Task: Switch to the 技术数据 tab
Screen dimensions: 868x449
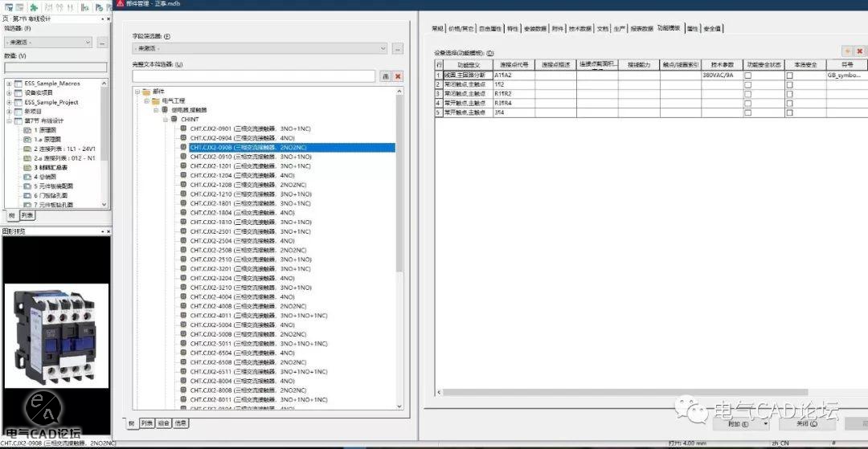Action: 579,28
